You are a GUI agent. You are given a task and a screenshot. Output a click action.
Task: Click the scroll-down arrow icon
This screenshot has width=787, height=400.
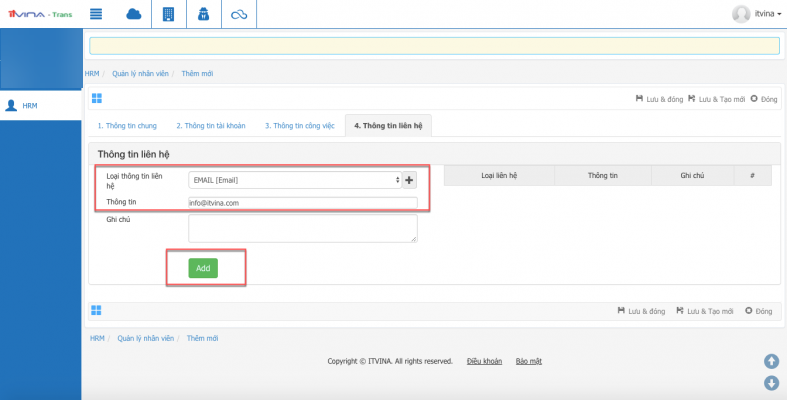tap(771, 383)
